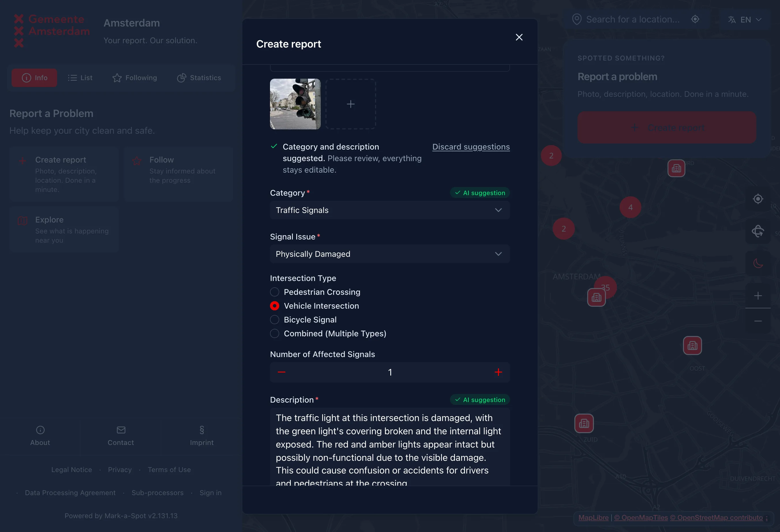780x532 pixels.
Task: Click locate-me icon in search bar
Action: click(695, 19)
